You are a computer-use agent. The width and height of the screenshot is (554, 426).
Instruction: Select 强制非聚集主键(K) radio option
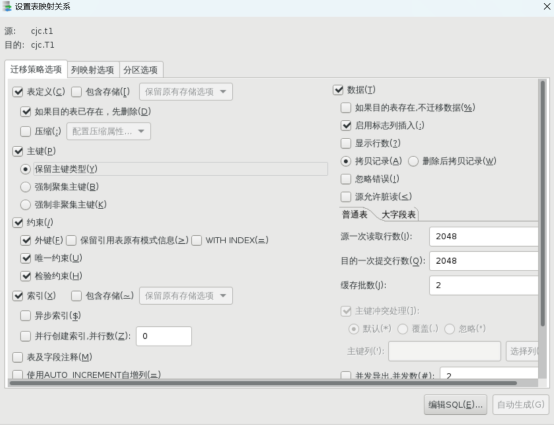click(25, 205)
